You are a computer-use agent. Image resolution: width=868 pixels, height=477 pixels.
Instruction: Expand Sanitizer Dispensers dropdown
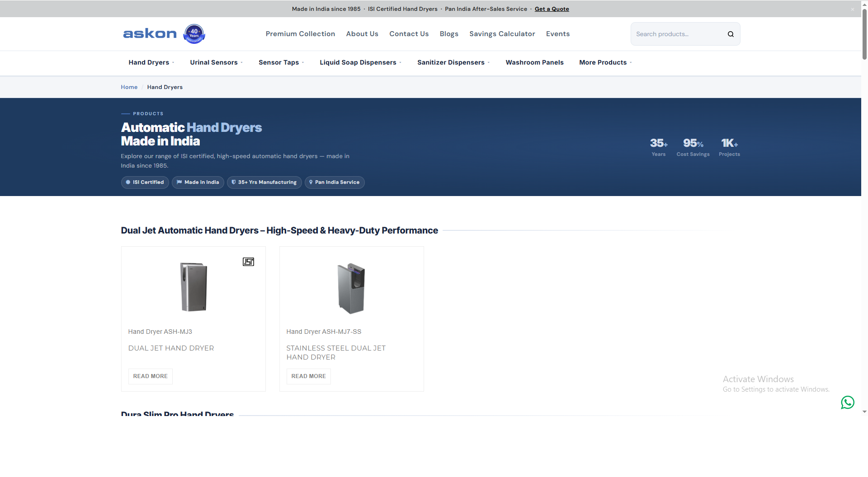[453, 62]
